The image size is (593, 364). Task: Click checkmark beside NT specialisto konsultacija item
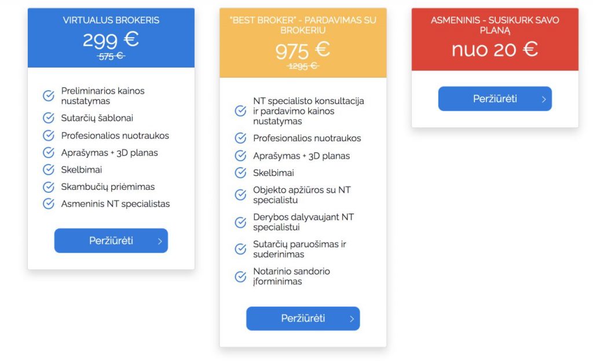(x=240, y=111)
